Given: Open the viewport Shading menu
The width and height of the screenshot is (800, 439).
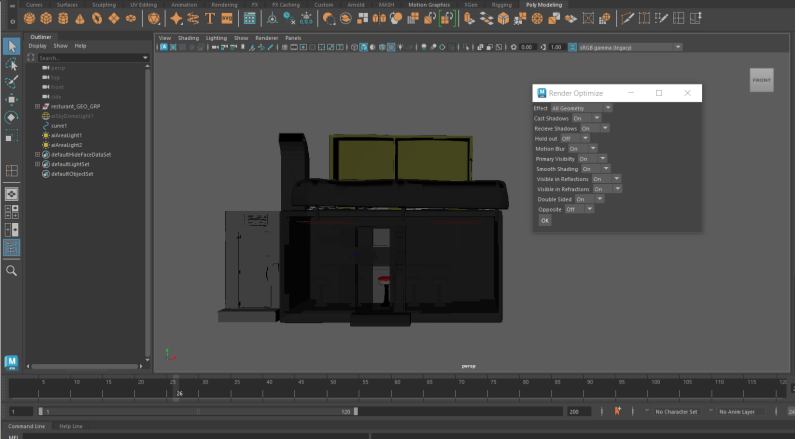Looking at the screenshot, I should point(188,38).
